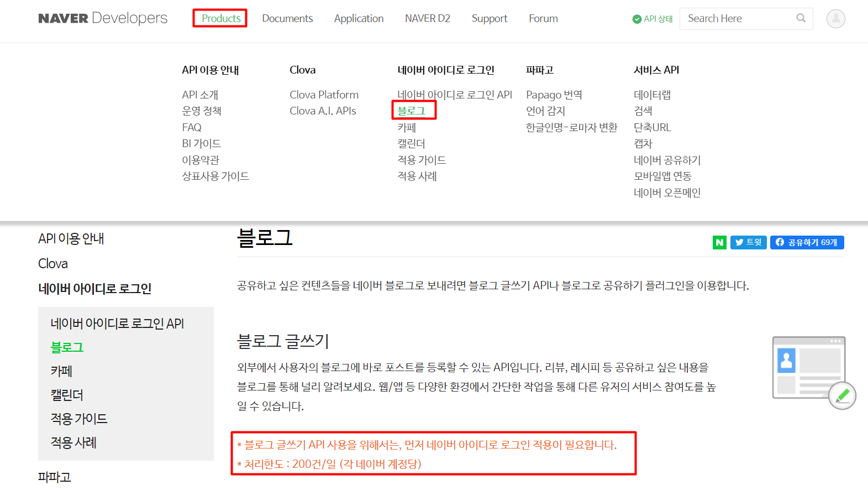Expand 파파고 in left sidebar
This screenshot has width=868, height=490.
click(x=55, y=477)
